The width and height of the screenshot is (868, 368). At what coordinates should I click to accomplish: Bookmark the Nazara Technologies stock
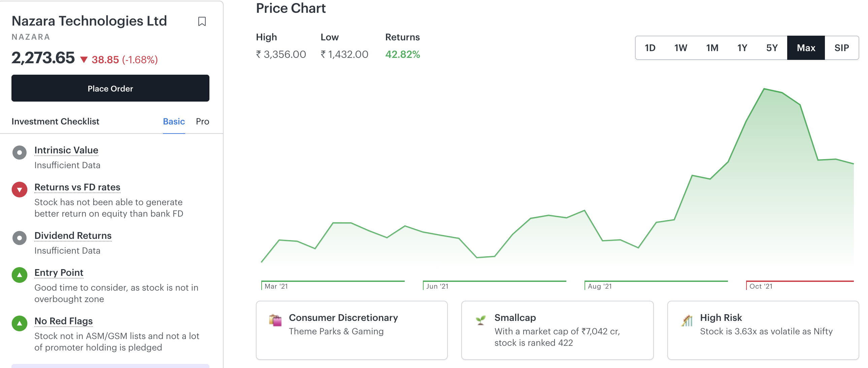[202, 22]
